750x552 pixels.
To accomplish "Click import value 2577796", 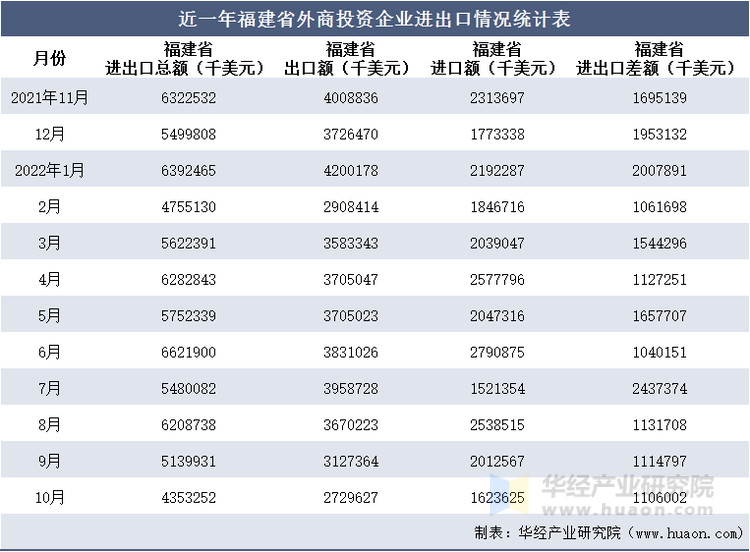I will [x=497, y=280].
